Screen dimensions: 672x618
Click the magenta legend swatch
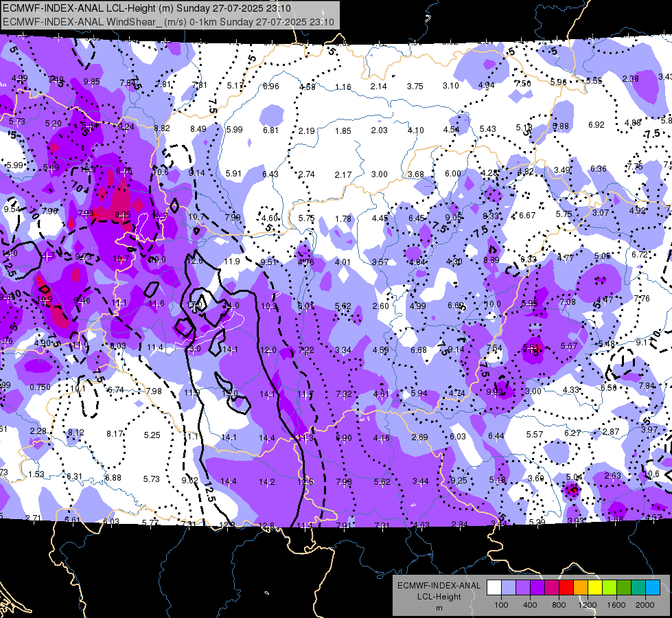[552, 588]
